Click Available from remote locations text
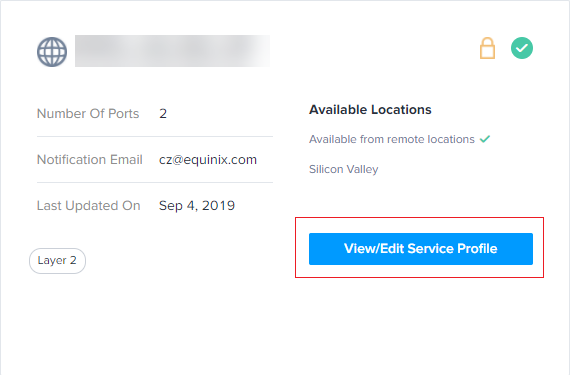570x375 pixels. click(x=392, y=139)
